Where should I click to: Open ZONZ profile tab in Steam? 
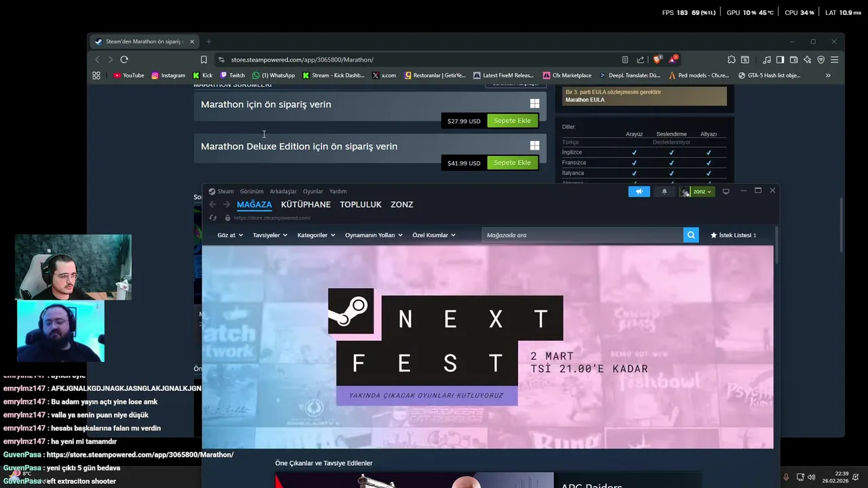401,204
